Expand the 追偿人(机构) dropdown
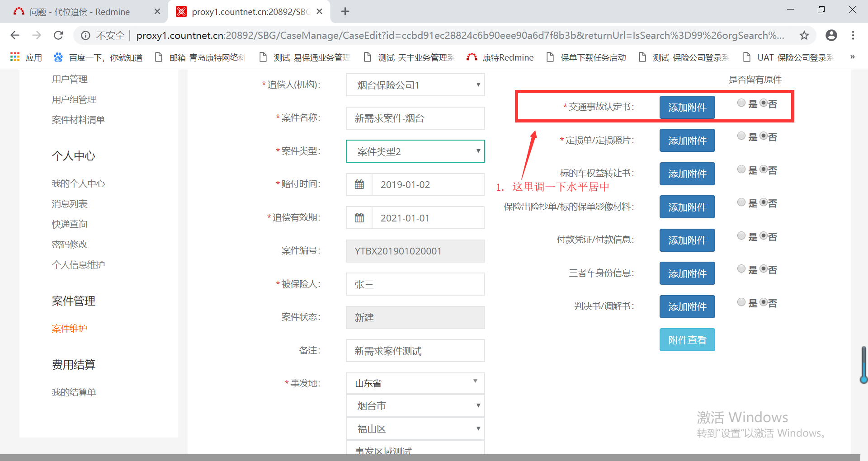 click(415, 85)
